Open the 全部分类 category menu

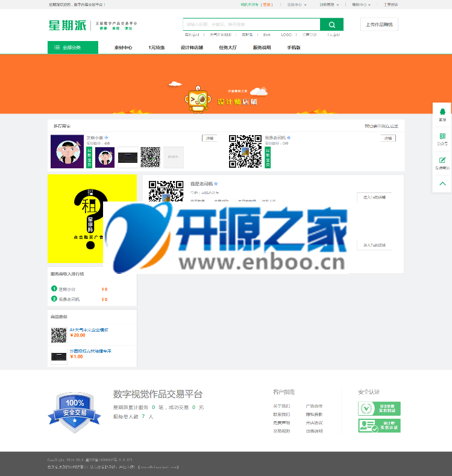click(x=73, y=47)
